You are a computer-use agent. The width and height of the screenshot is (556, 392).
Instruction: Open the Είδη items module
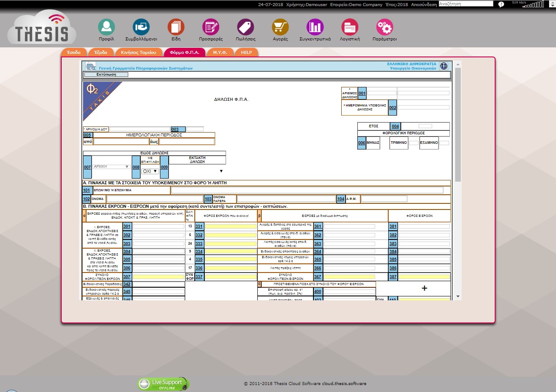(x=176, y=27)
